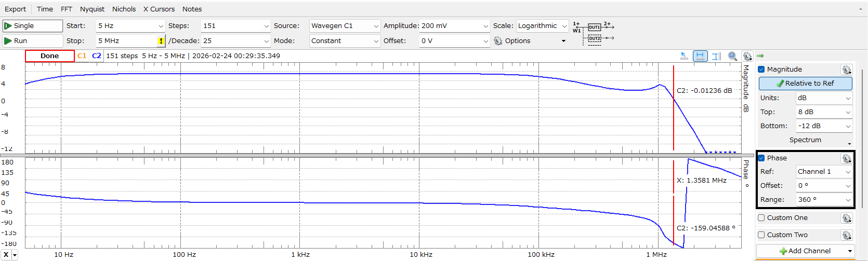Select the quick measure cursor arrow icon

tap(684, 56)
